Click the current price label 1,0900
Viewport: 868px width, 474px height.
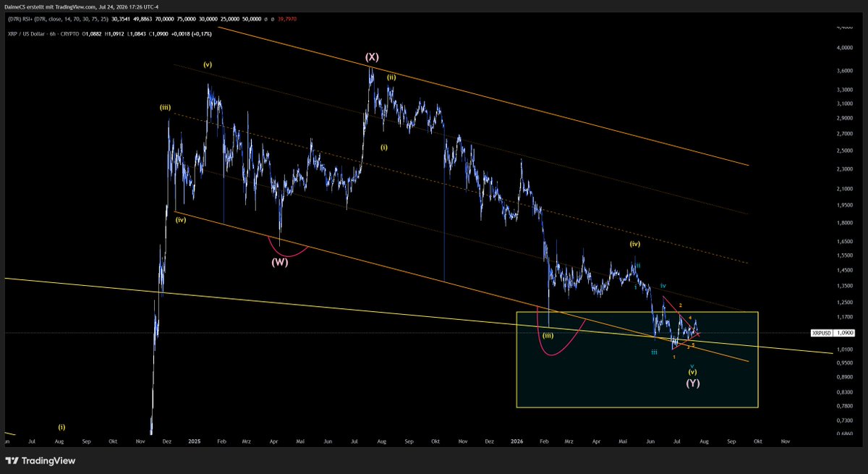843,333
